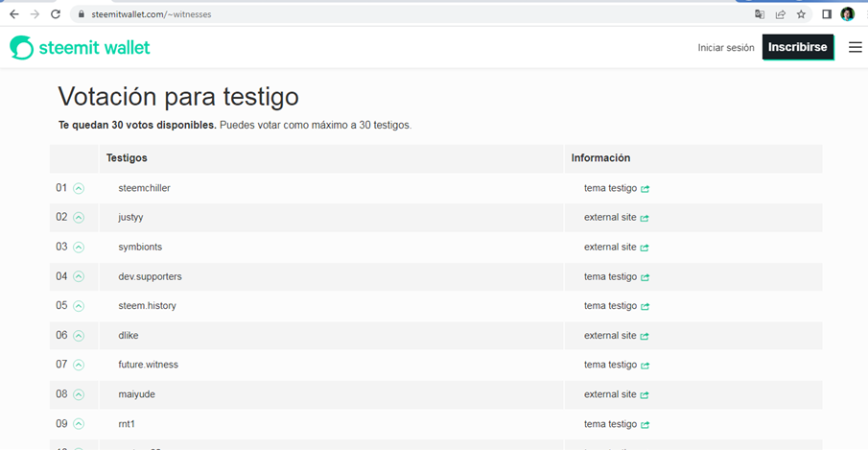Open justyy witness profile
This screenshot has width=868, height=450.
pos(130,218)
